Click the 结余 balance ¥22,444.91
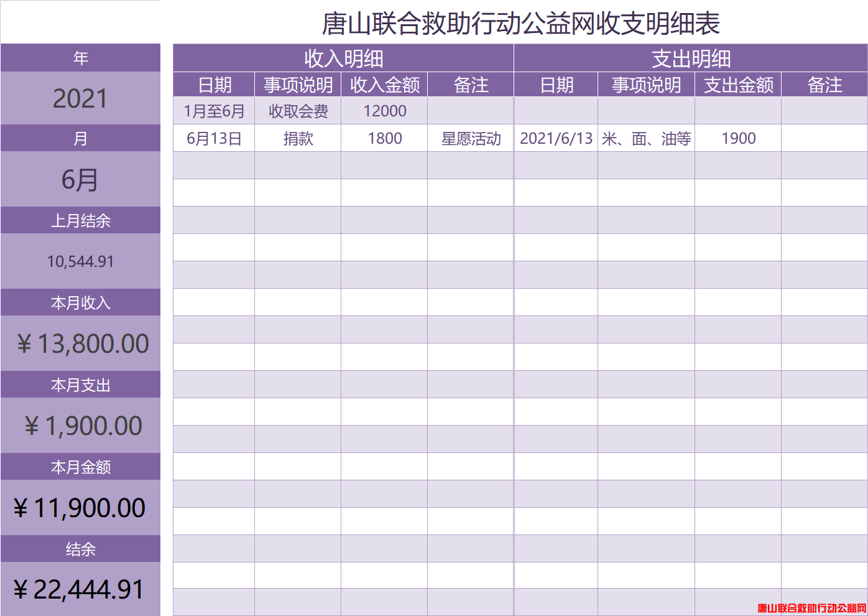The height and width of the screenshot is (616, 868). (x=79, y=589)
